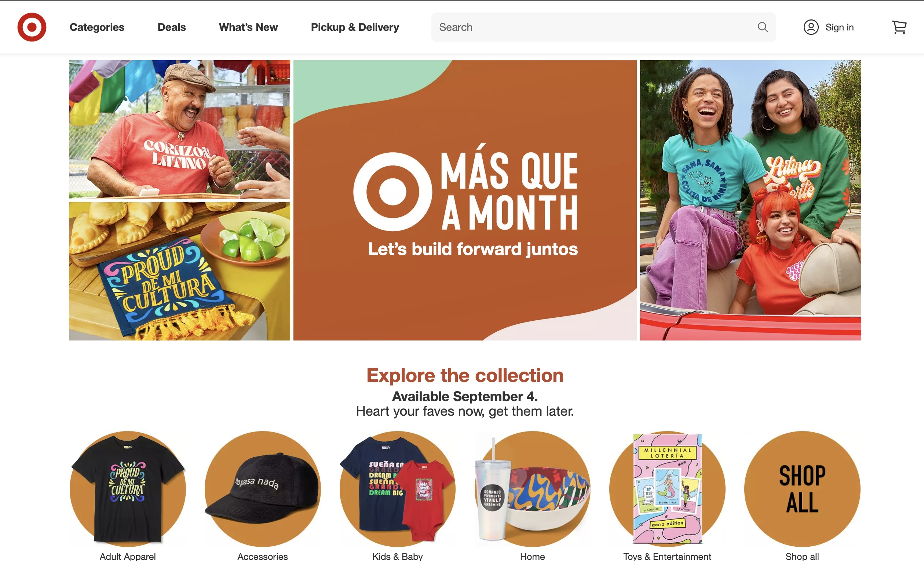This screenshot has height=561, width=924.
Task: Click the Sign in link
Action: [839, 27]
